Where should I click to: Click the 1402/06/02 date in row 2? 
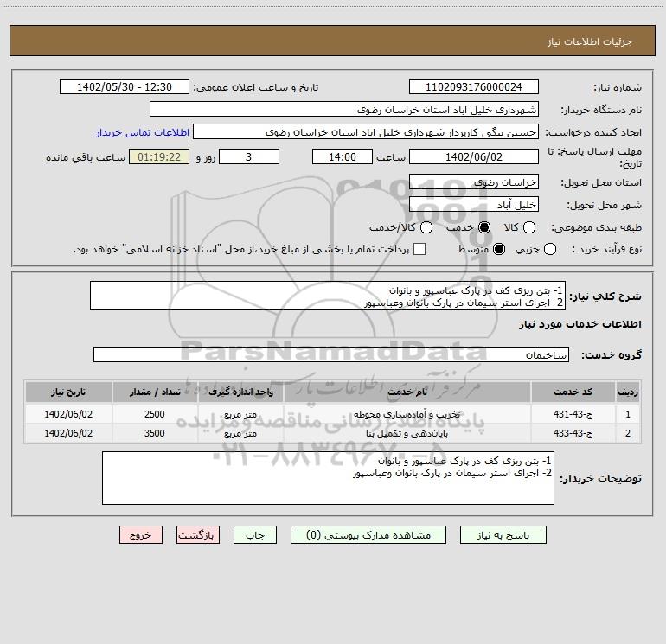68,433
